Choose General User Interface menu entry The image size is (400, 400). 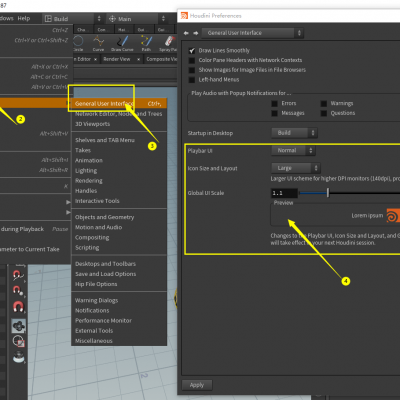(x=119, y=103)
